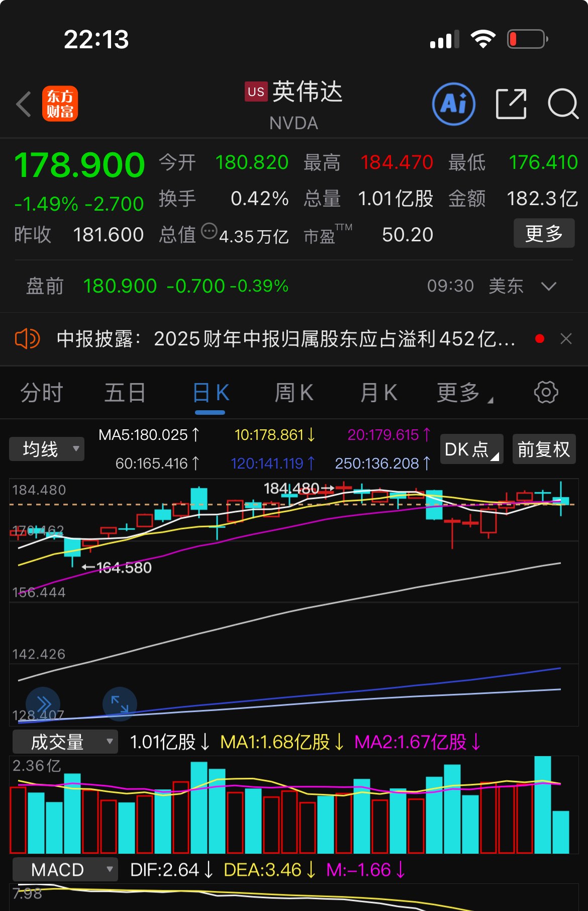Tap the 2.36亿 volume axis label

(37, 766)
